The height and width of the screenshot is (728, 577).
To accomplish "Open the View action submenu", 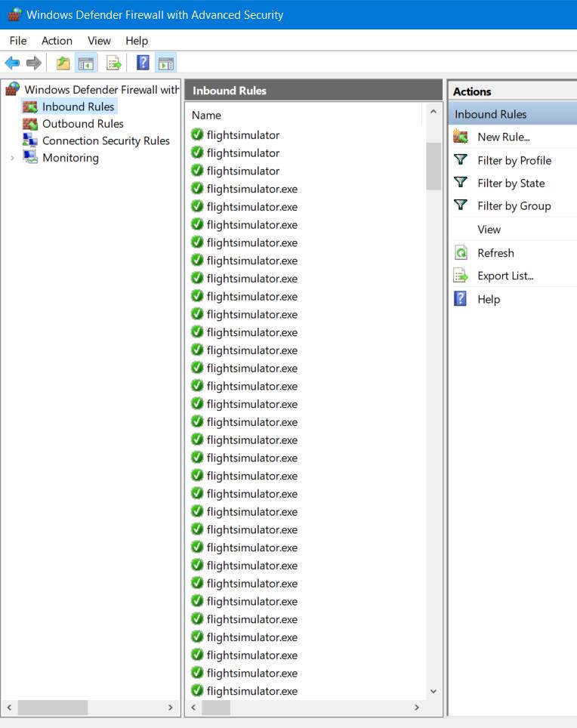I will (x=489, y=230).
